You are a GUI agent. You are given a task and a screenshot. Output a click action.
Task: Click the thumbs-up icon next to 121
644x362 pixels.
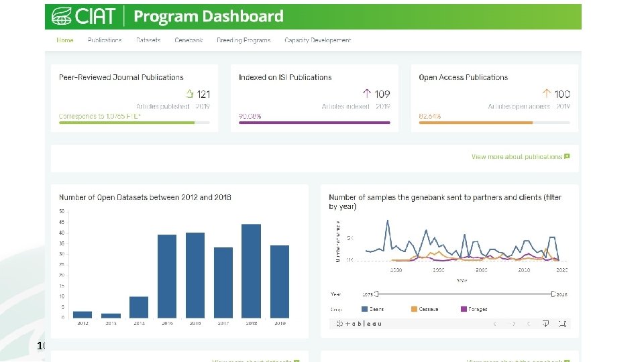[x=189, y=94]
